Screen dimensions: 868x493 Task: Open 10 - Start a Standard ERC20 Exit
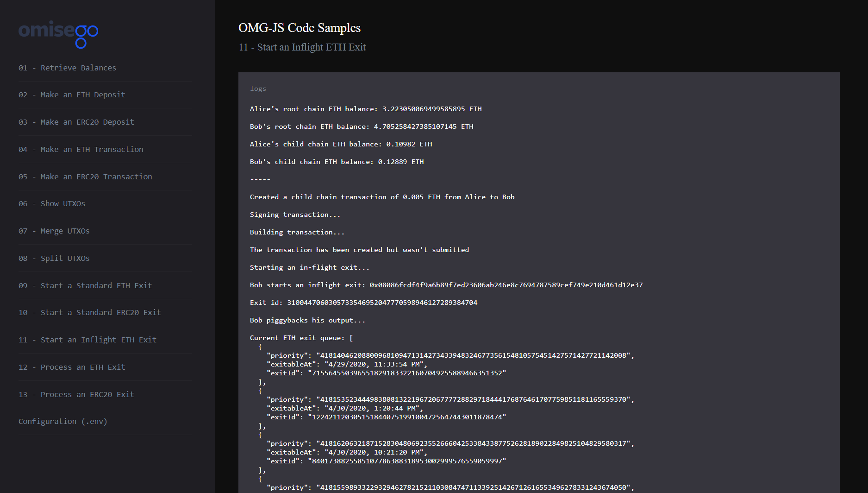click(x=90, y=312)
